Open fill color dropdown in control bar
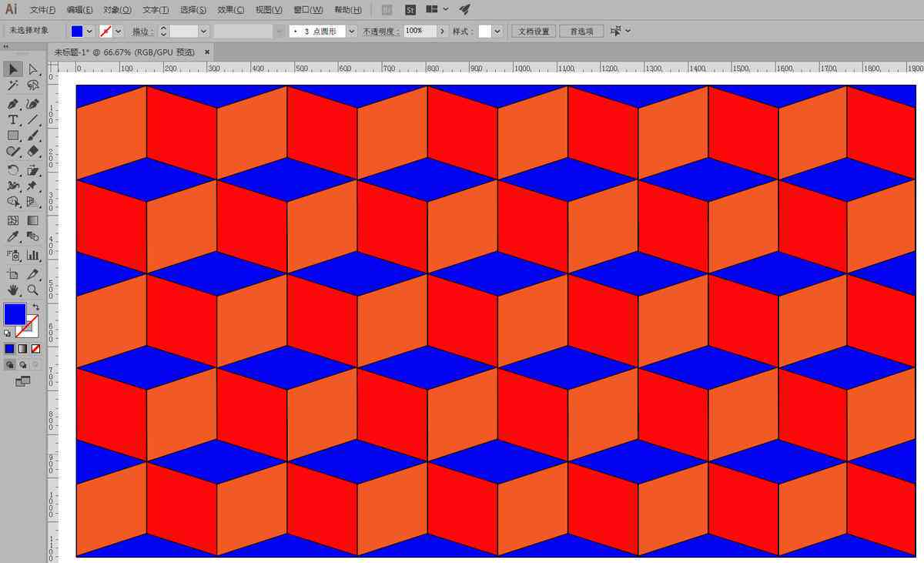This screenshot has height=563, width=924. click(90, 32)
